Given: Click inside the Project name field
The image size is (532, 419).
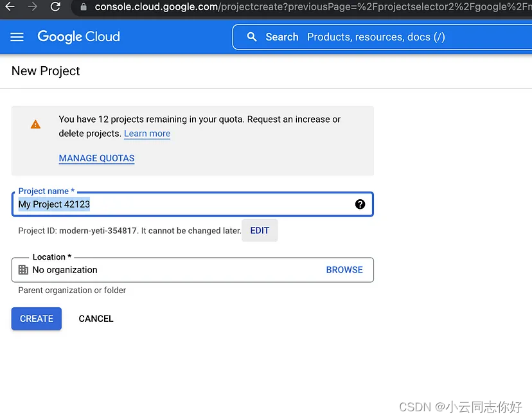Looking at the screenshot, I should pos(193,204).
